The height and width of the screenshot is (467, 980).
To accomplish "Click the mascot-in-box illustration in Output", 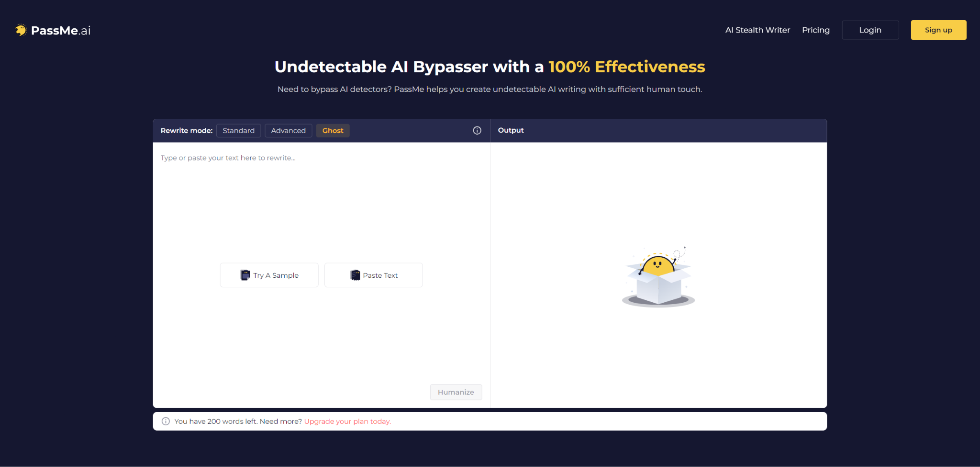I will coord(658,278).
